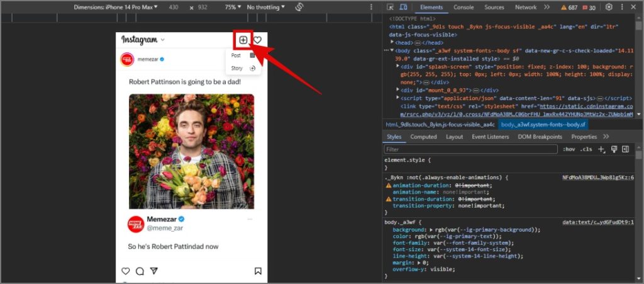Open the No throttling dropdown
The image size is (644, 284).
(266, 7)
